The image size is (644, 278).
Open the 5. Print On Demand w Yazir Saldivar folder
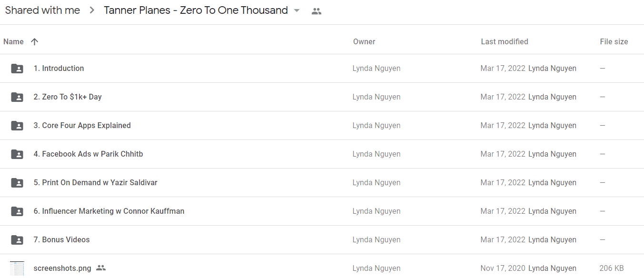click(95, 183)
